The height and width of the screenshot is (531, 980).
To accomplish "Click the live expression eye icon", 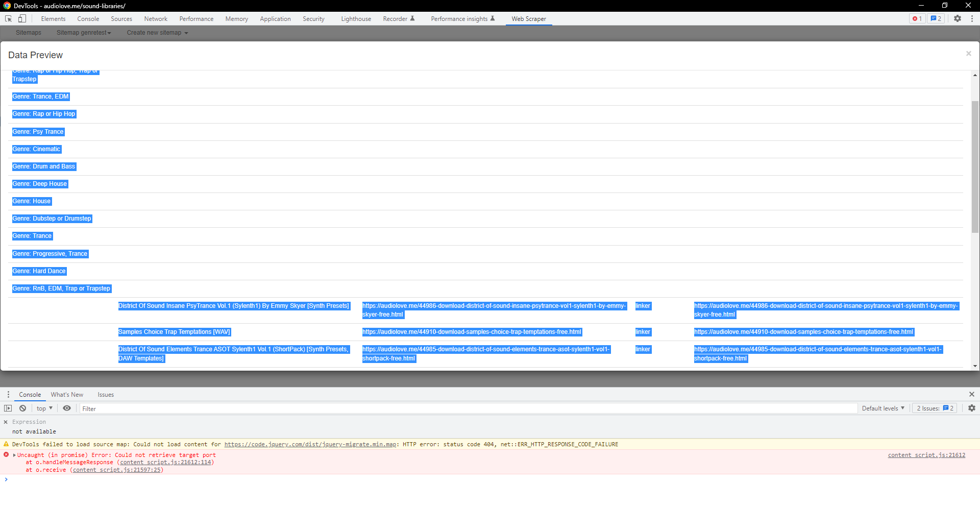I will 67,408.
